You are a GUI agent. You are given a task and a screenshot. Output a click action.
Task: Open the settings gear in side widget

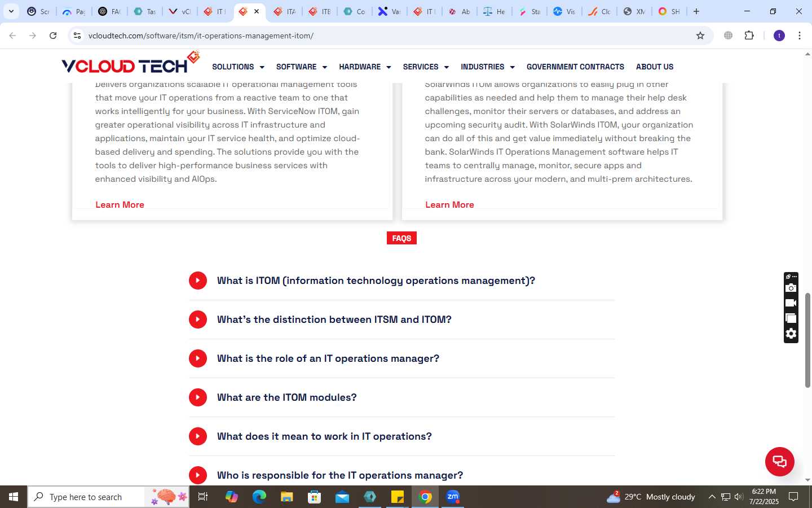point(791,334)
